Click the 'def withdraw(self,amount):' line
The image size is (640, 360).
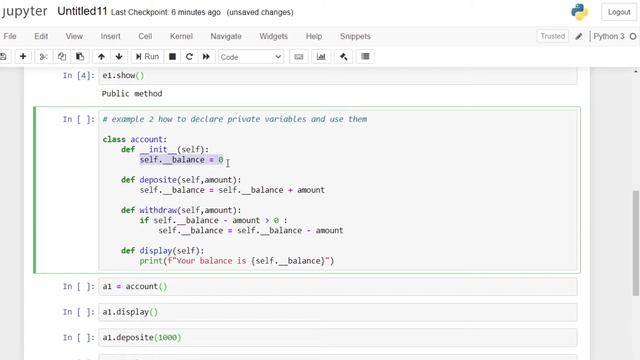point(181,210)
